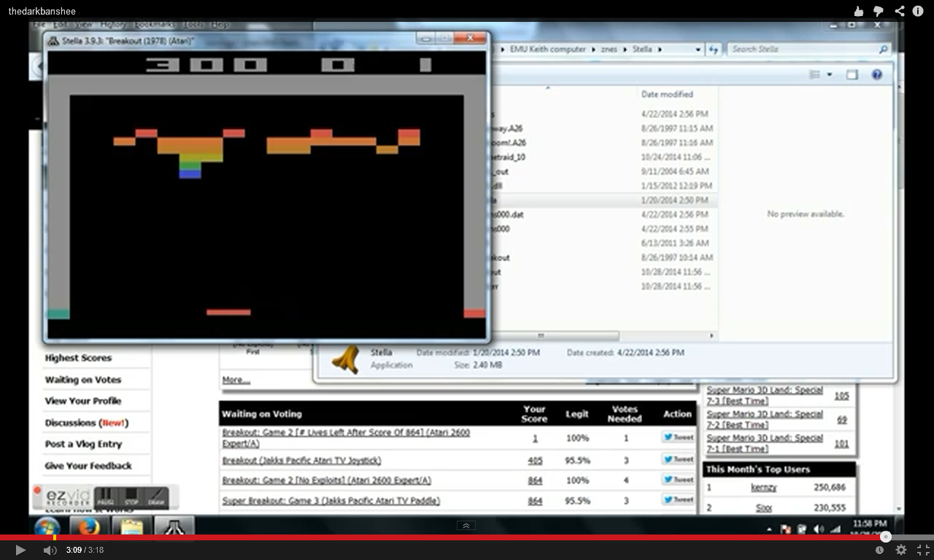Expand the arrow after Stella in the address path
The height and width of the screenshot is (560, 934).
(x=660, y=50)
